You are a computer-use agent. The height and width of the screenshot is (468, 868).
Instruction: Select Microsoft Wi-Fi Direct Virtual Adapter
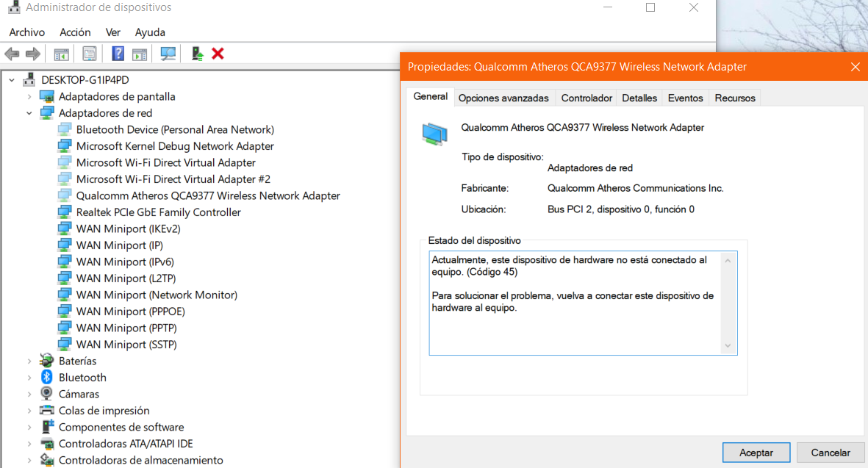(165, 162)
